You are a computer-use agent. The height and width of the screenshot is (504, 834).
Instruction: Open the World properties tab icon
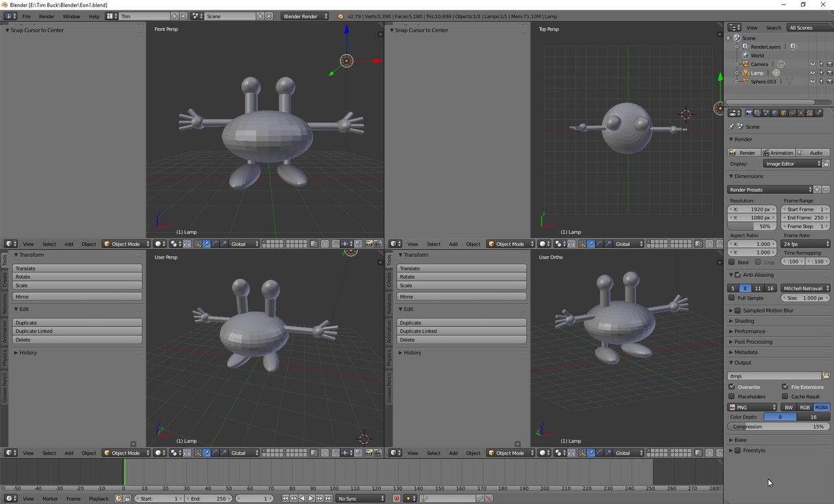click(x=775, y=113)
